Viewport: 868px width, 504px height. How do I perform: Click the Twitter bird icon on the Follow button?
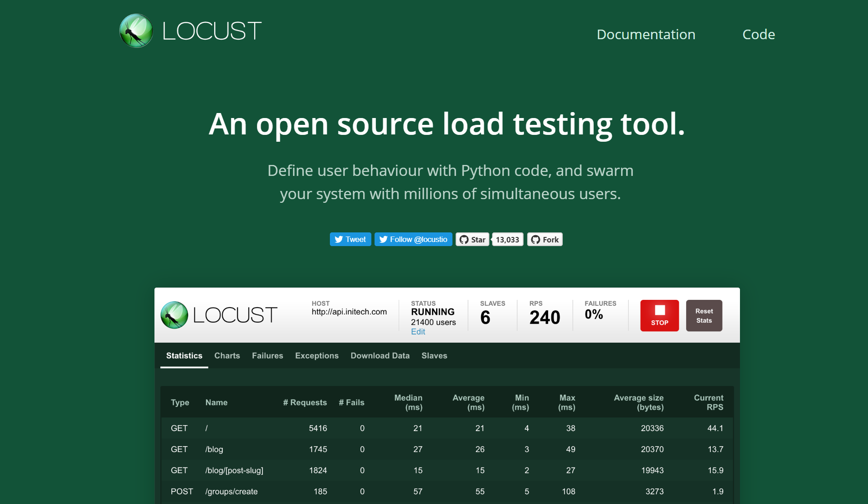point(383,239)
